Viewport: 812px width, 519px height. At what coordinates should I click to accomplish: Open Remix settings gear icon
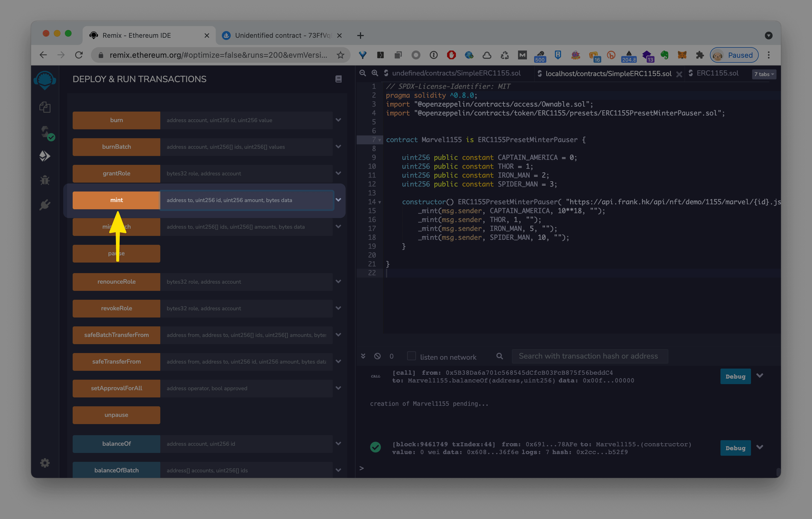[45, 463]
